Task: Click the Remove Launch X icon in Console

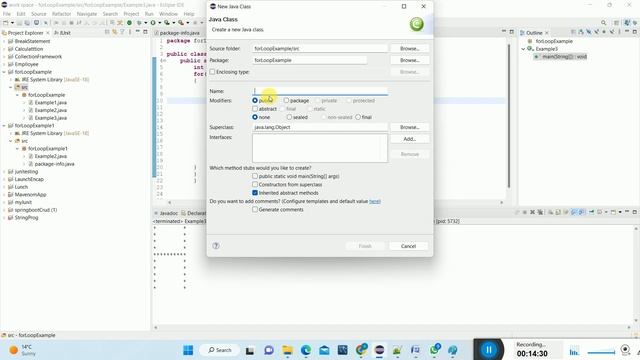Action: [x=532, y=212]
